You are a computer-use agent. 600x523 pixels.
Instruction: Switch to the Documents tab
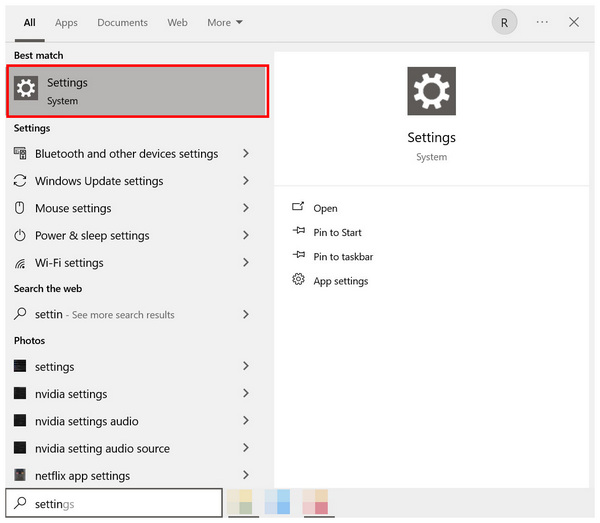[122, 22]
